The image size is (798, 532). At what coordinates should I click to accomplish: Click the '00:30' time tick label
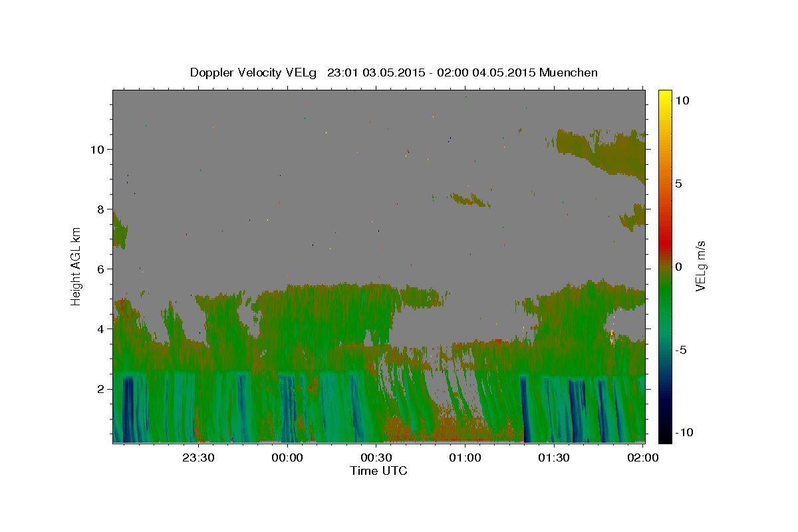376,458
